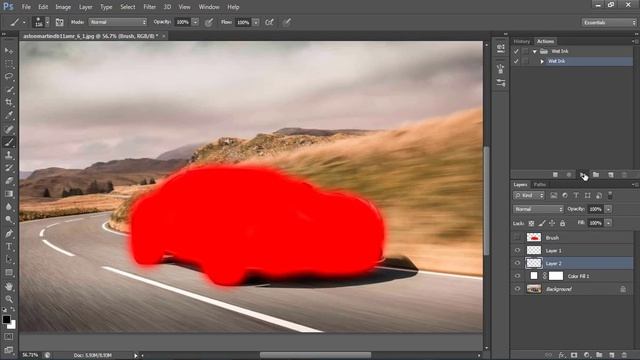Select the Crop tool
Image resolution: width=640 pixels, height=360 pixels.
click(9, 102)
